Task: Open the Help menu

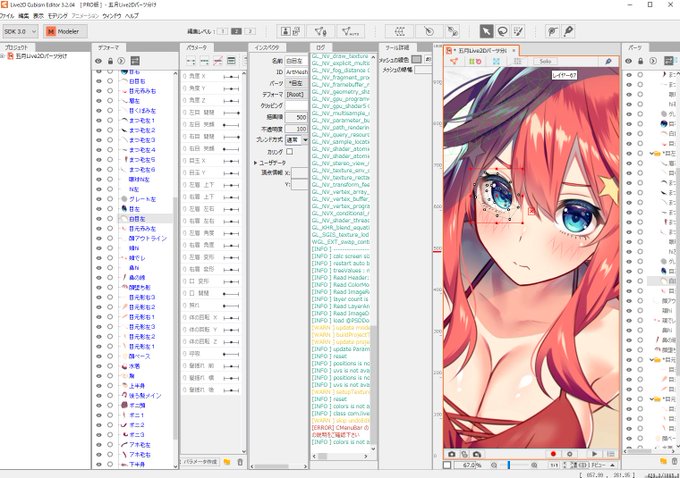Action: pos(132,16)
